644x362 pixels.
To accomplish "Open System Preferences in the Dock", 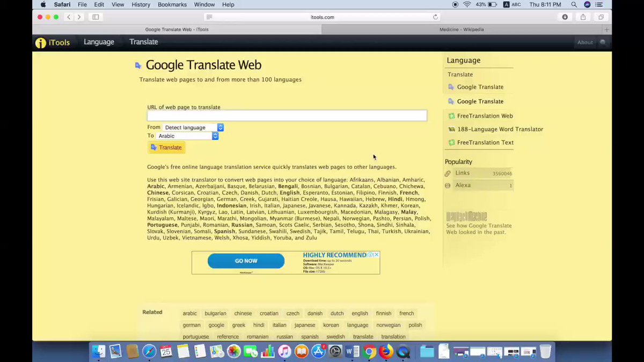I will 335,351.
